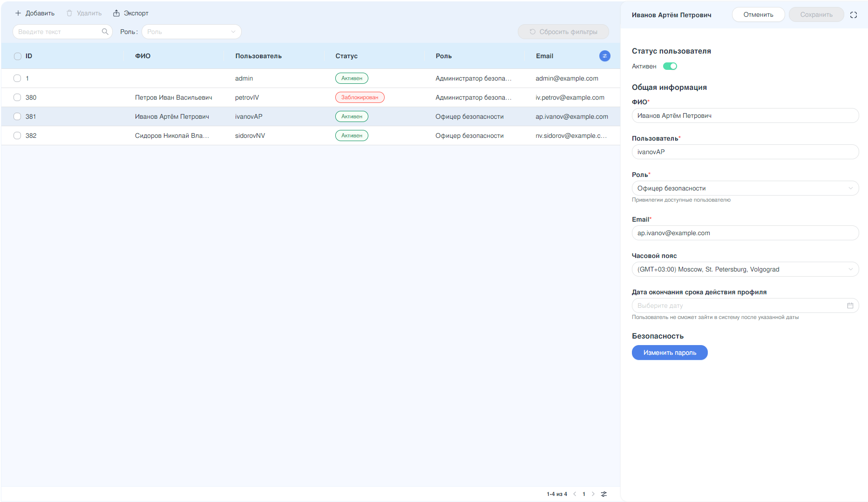The image size is (868, 502).
Task: Click Активен badge in admin row
Action: [352, 78]
